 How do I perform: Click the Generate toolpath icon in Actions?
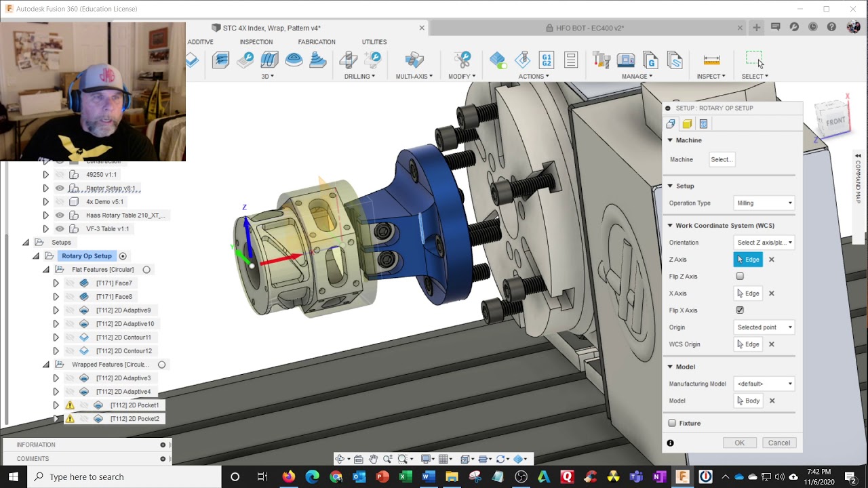pyautogui.click(x=497, y=60)
